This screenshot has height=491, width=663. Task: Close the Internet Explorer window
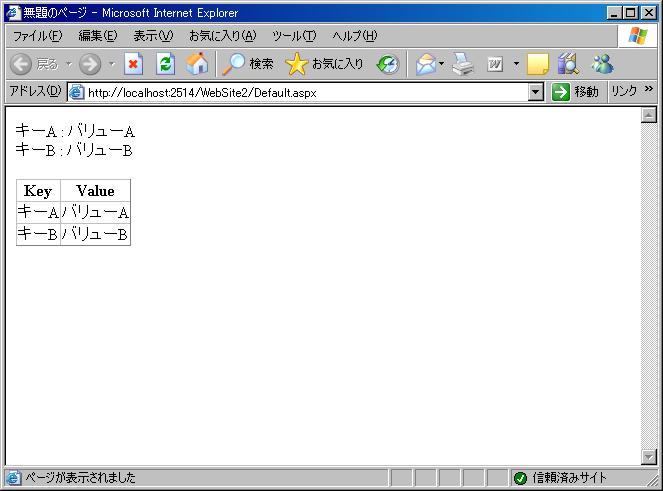649,13
